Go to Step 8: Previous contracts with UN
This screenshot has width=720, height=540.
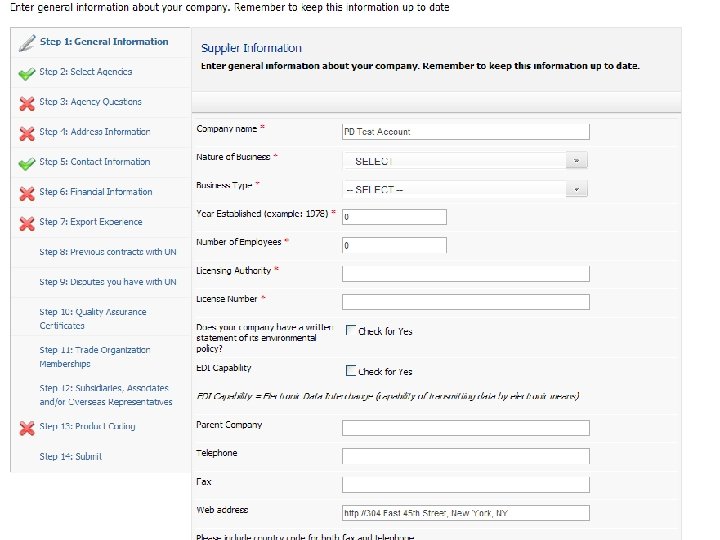tap(108, 252)
